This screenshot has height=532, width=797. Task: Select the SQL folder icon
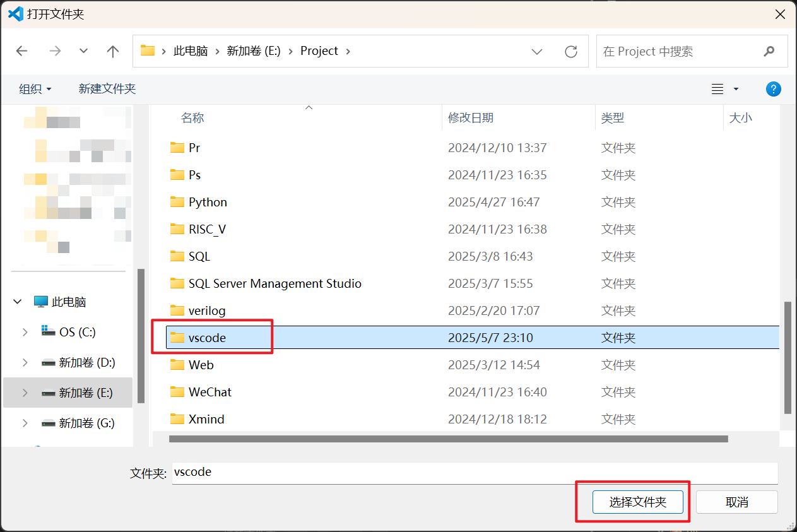(177, 256)
